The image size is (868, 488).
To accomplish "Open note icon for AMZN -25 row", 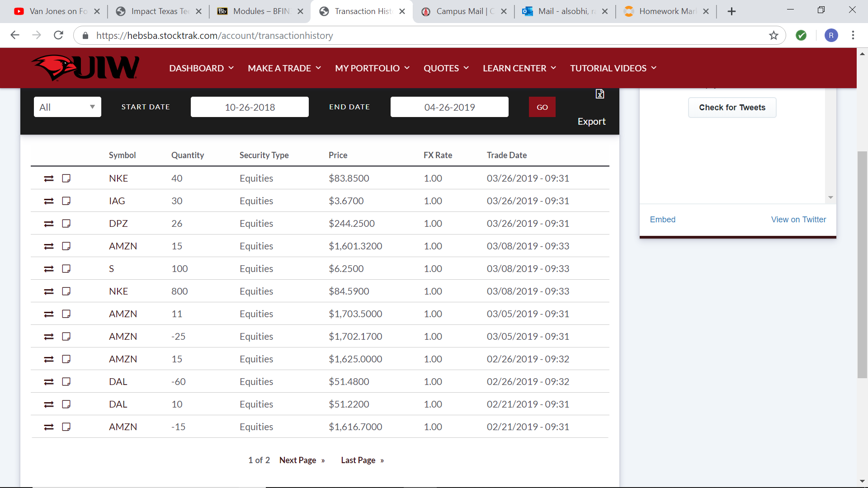I will point(66,337).
